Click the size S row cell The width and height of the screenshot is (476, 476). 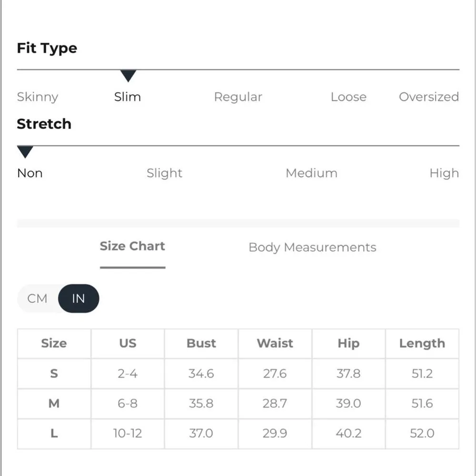(x=54, y=374)
